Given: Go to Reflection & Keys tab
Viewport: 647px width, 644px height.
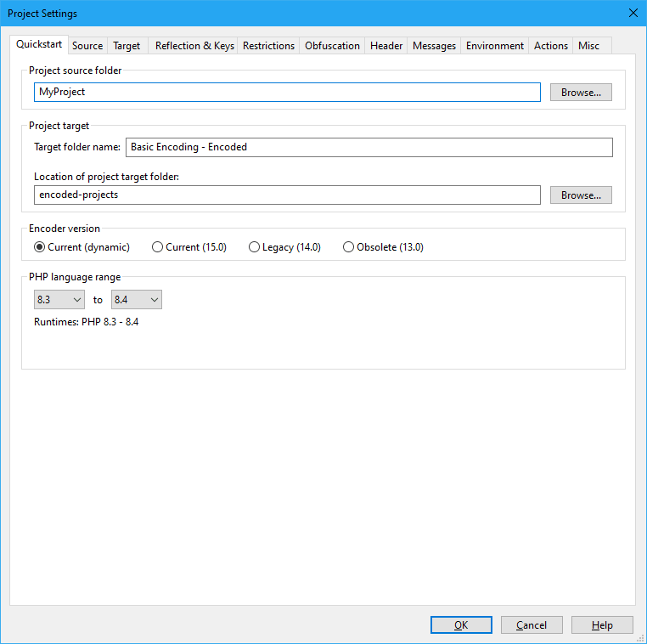Looking at the screenshot, I should [194, 46].
